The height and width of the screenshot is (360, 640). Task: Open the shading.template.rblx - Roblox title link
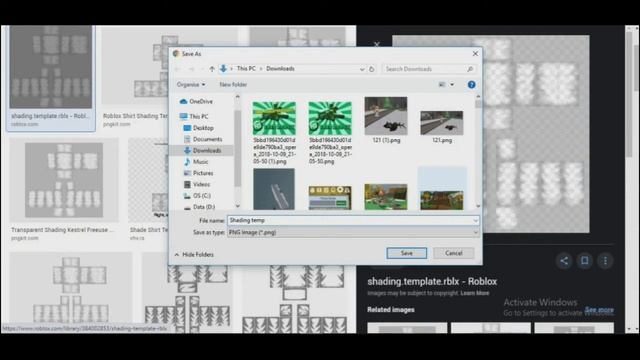[x=432, y=282]
